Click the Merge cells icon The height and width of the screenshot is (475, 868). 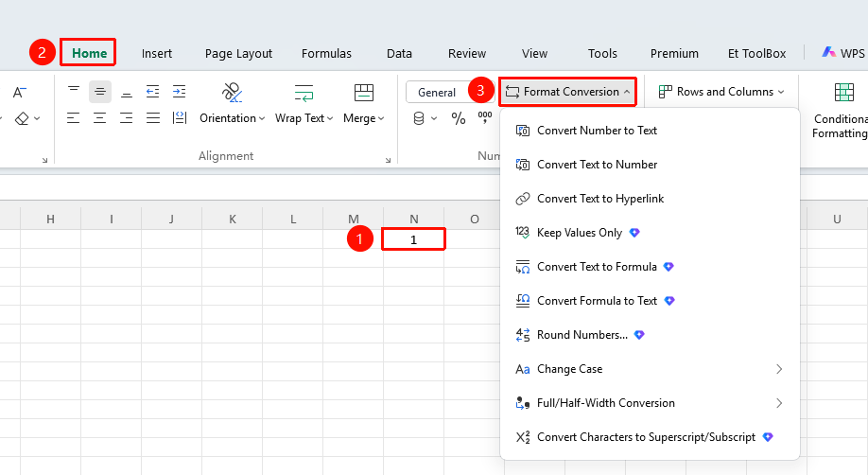[x=364, y=93]
